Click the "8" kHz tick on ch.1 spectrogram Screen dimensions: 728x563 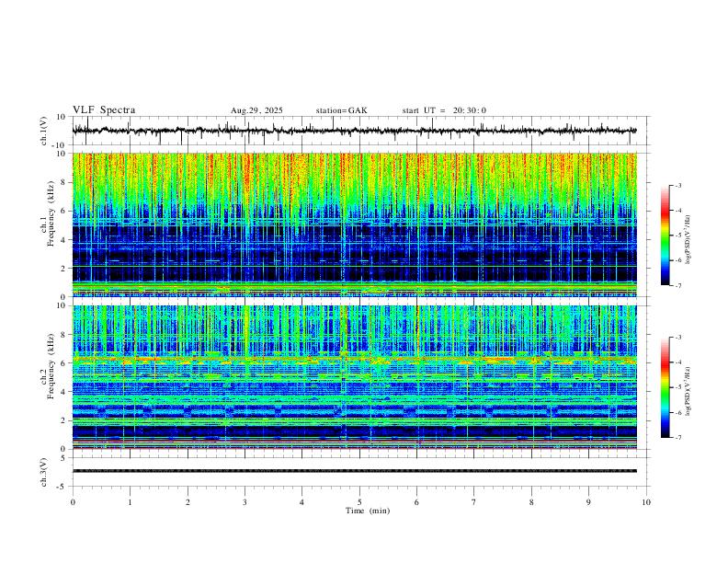point(63,182)
